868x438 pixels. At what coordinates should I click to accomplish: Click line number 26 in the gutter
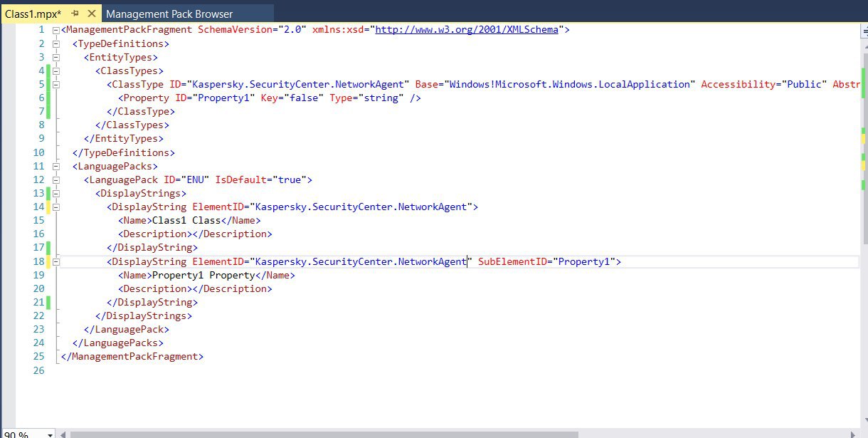[38, 370]
